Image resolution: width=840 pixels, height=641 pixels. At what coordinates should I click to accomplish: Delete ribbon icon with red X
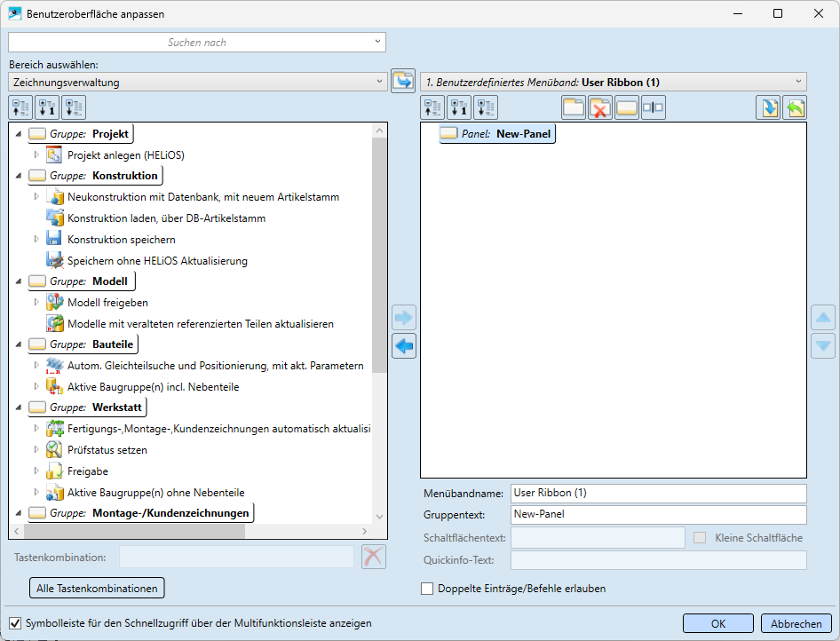(600, 107)
